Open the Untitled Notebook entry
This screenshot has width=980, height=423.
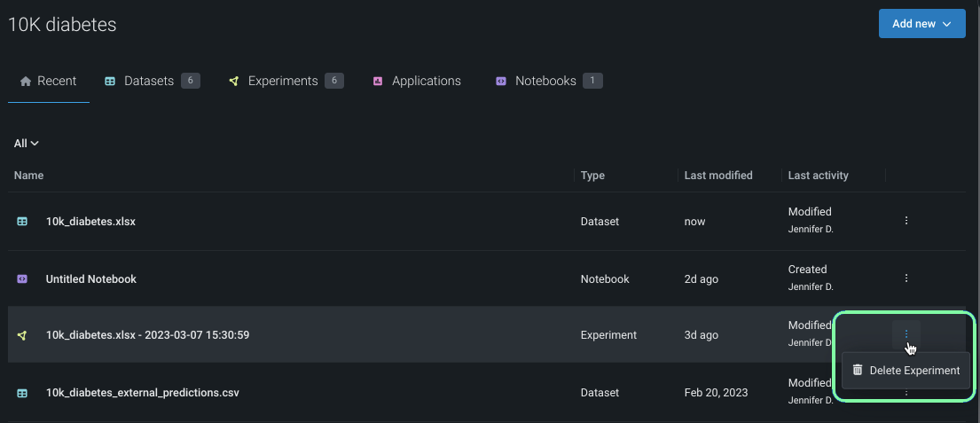(x=91, y=278)
